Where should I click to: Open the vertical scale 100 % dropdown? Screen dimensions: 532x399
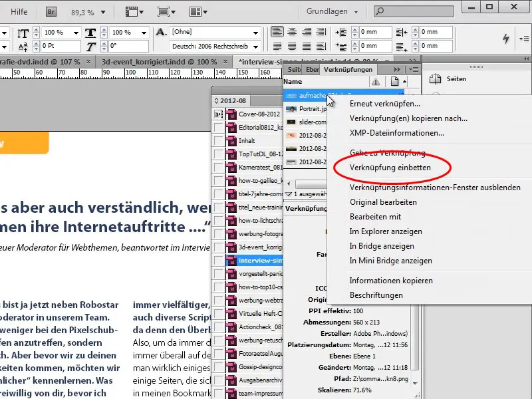[76, 33]
